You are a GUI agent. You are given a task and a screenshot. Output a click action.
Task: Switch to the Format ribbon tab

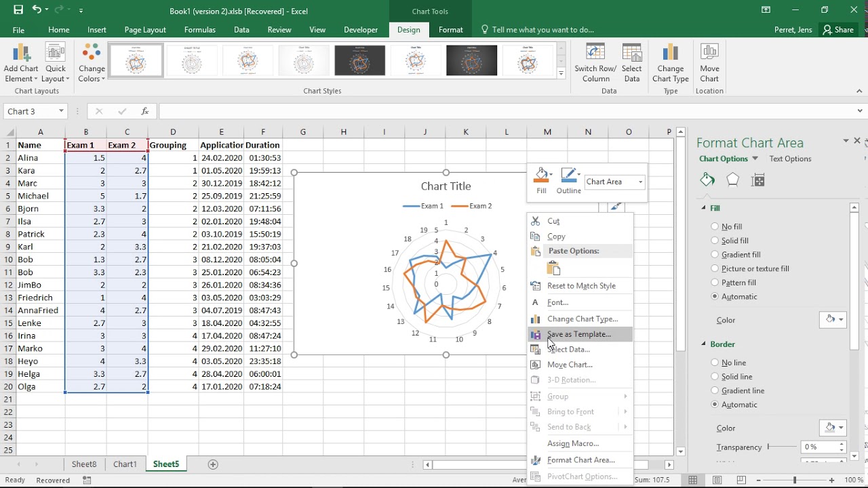451,30
